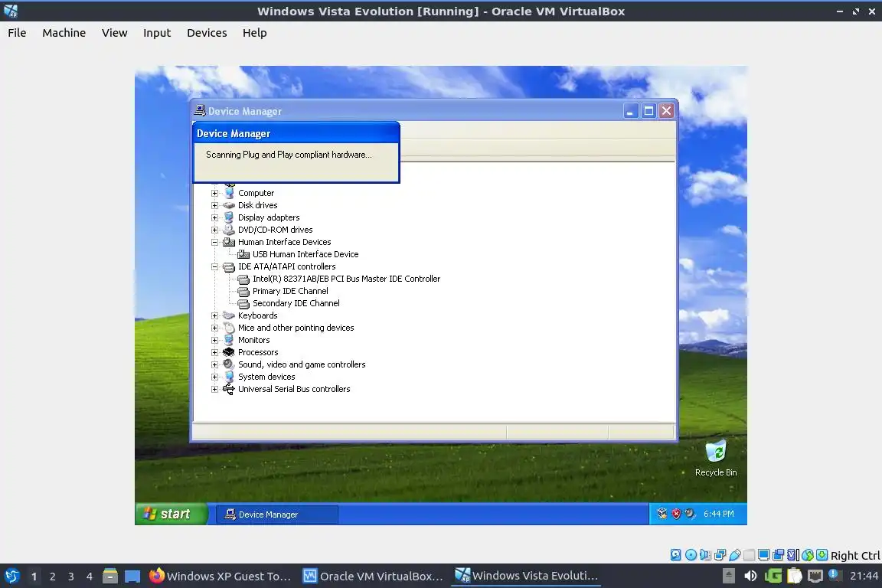Open the VirtualBox Machine menu

click(64, 33)
